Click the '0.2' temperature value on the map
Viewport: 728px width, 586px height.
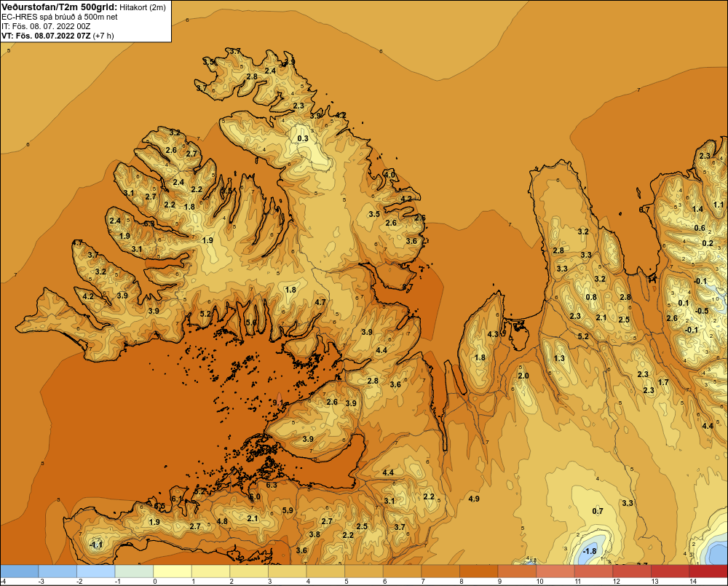pyautogui.click(x=708, y=243)
